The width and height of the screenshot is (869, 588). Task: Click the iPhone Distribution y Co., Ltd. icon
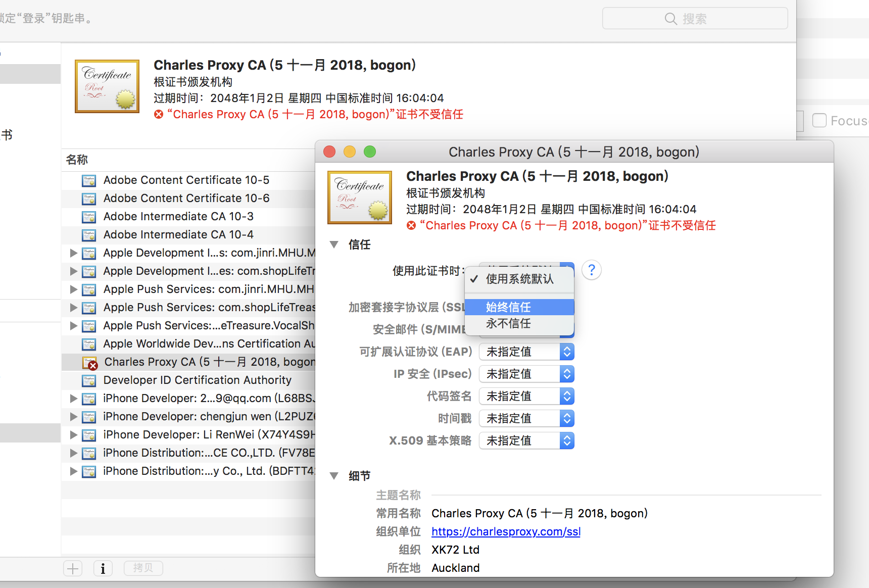89,471
